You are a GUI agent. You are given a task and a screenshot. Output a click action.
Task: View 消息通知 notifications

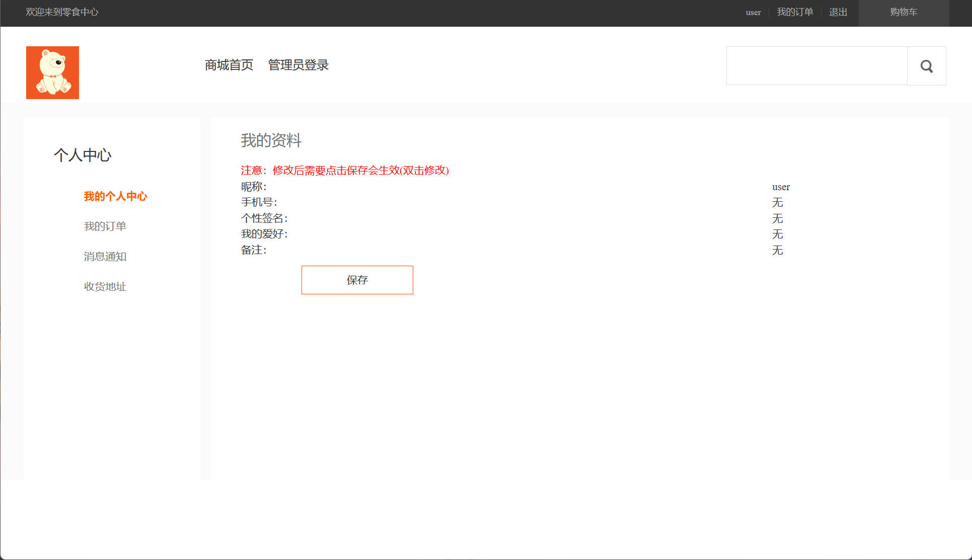(x=105, y=256)
